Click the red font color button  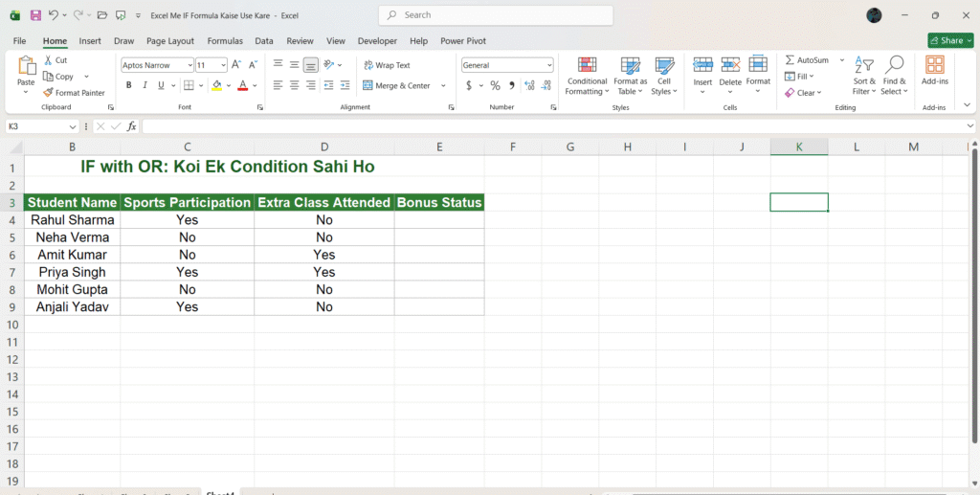(x=243, y=85)
